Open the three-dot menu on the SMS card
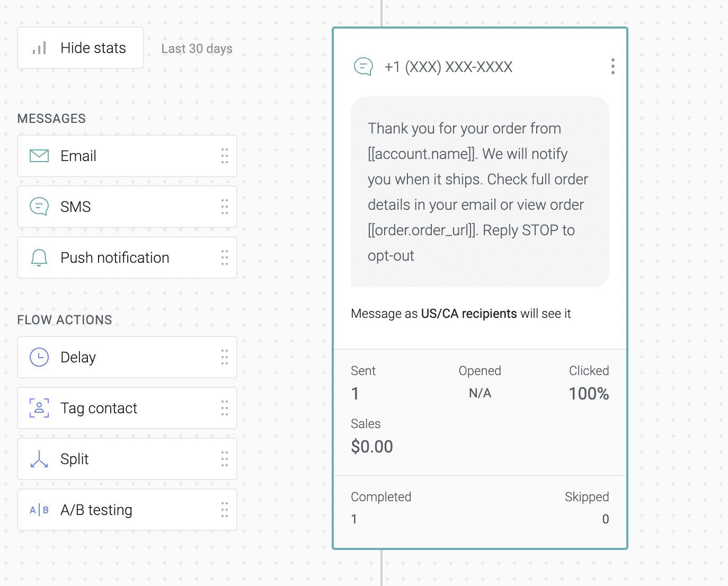Viewport: 728px width, 586px height. click(x=612, y=66)
